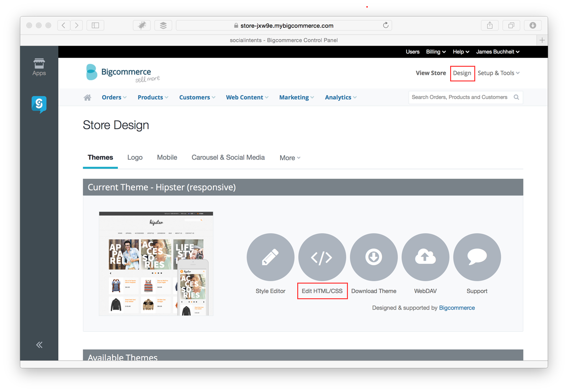Open the Help dropdown
Image resolution: width=568 pixels, height=392 pixels.
[461, 52]
